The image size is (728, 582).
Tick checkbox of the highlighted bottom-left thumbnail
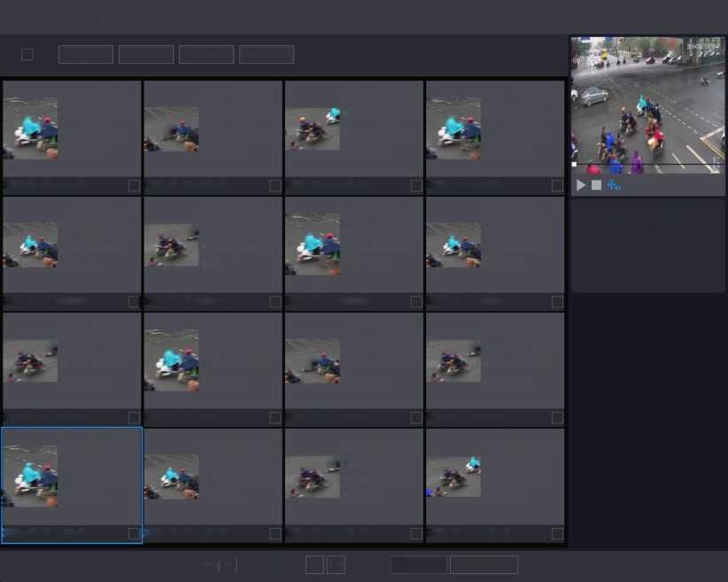(x=134, y=533)
